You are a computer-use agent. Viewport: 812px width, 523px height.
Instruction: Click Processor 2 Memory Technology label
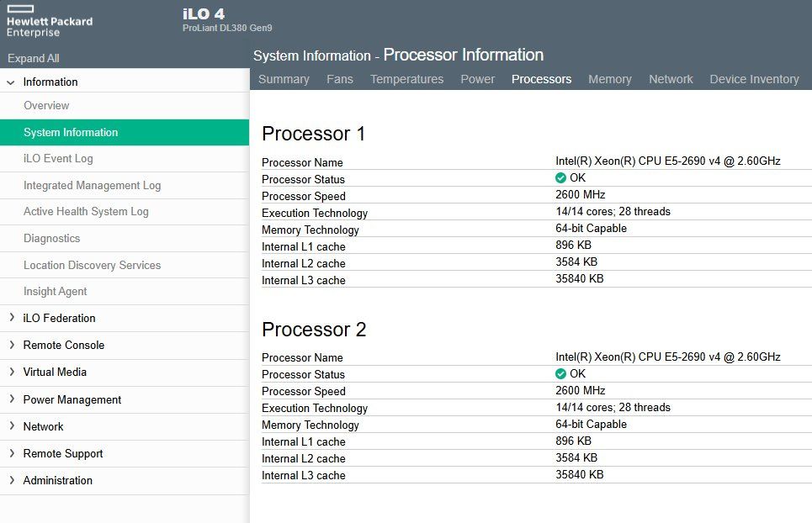310,425
